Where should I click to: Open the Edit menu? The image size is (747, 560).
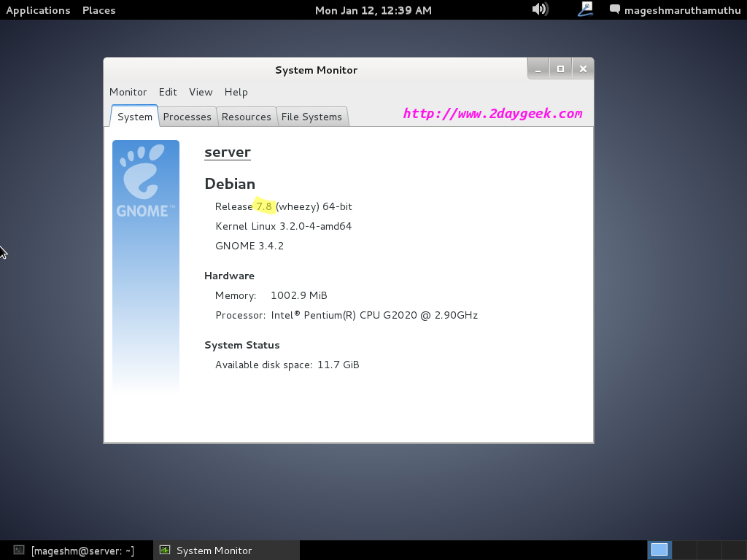[x=168, y=92]
